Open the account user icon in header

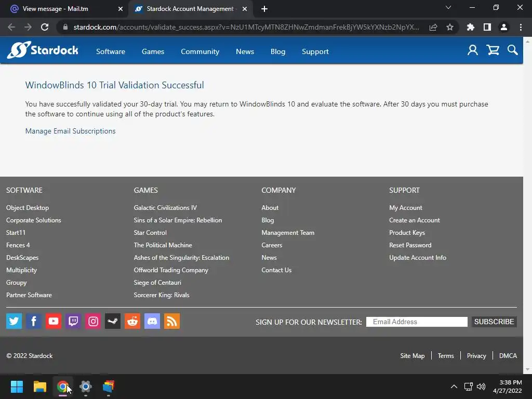(x=472, y=50)
